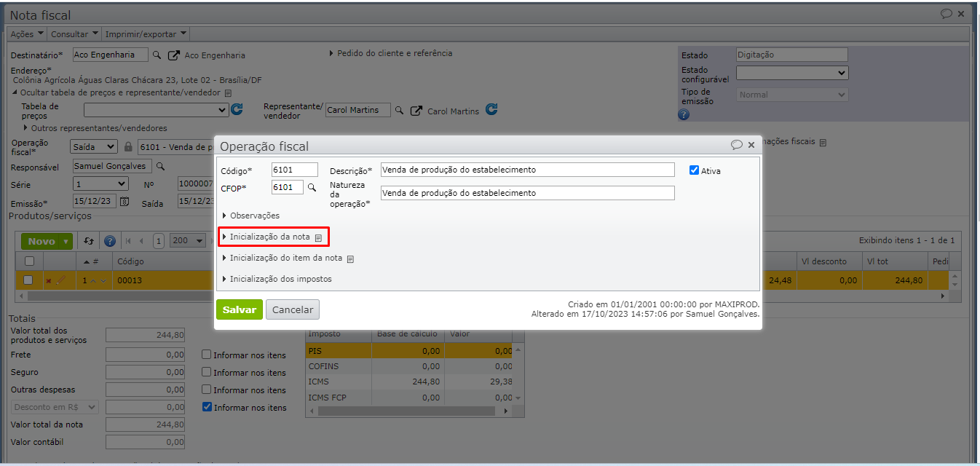Check Informar nos itens for Outras despesas
Image resolution: width=980 pixels, height=466 pixels.
point(207,390)
